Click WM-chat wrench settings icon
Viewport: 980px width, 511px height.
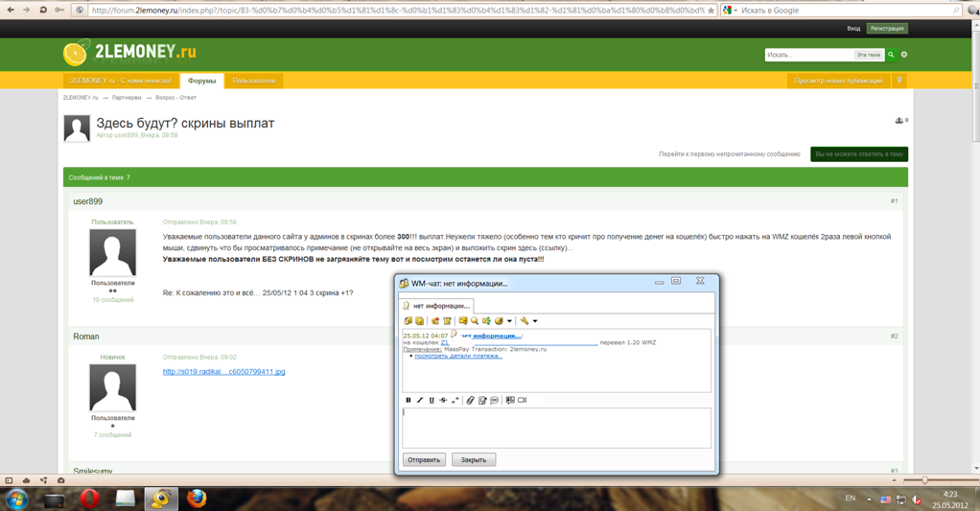(x=525, y=320)
